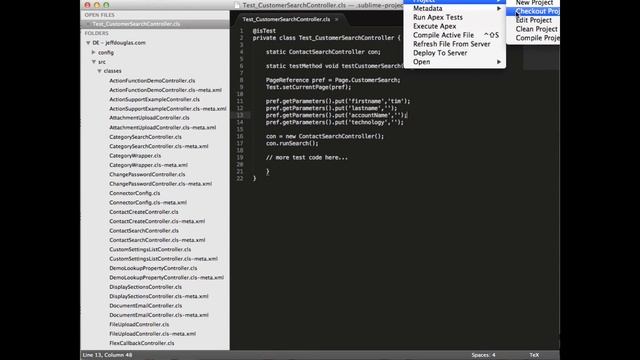Choose Deploy To Server
The image size is (640, 360).
click(454, 53)
